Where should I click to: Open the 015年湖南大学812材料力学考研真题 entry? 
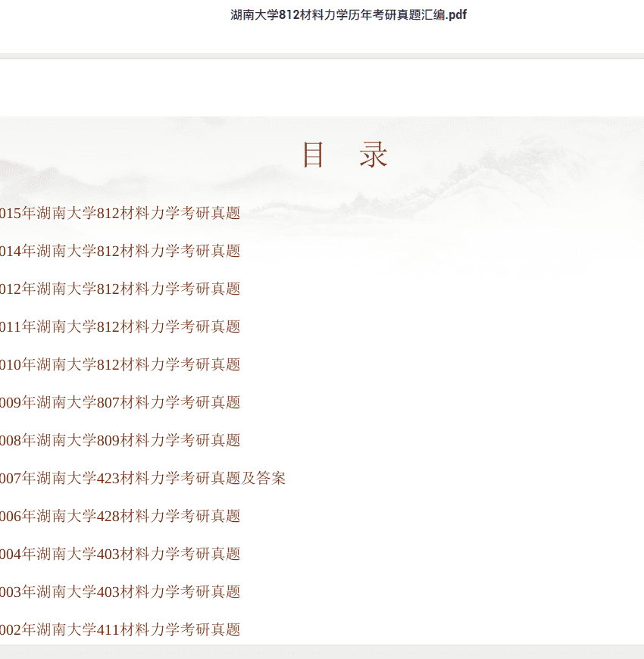tap(120, 213)
